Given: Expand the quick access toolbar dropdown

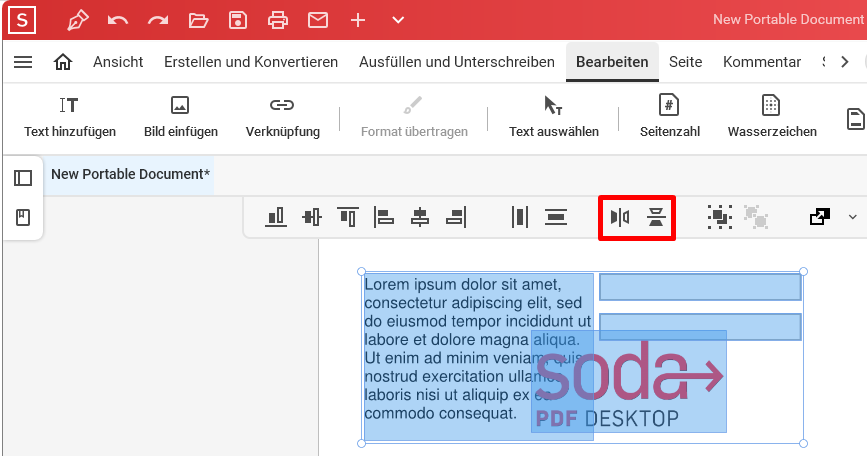Looking at the screenshot, I should (x=398, y=21).
